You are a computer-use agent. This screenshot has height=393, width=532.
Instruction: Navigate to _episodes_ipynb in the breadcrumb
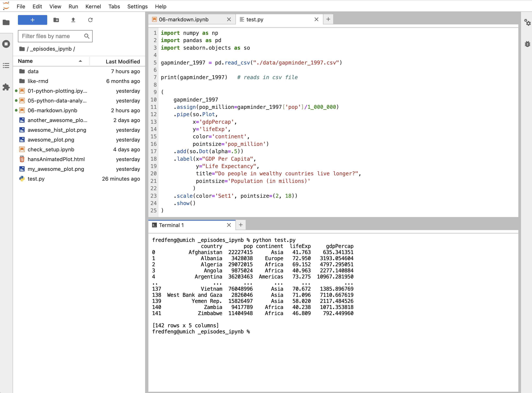point(51,49)
